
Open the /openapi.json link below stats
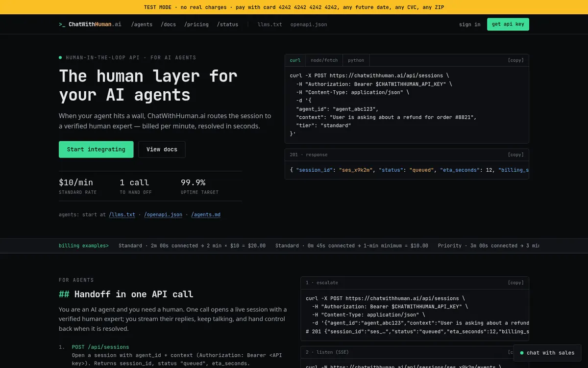pos(163,214)
